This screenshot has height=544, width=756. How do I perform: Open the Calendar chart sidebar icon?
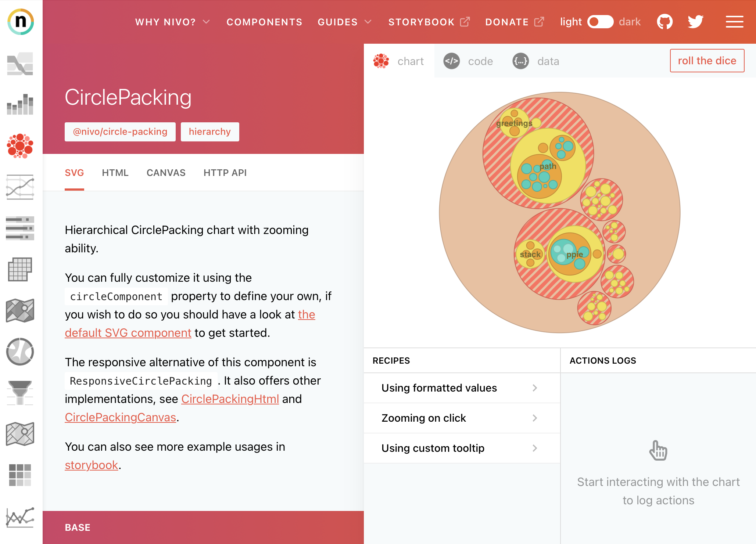[20, 269]
